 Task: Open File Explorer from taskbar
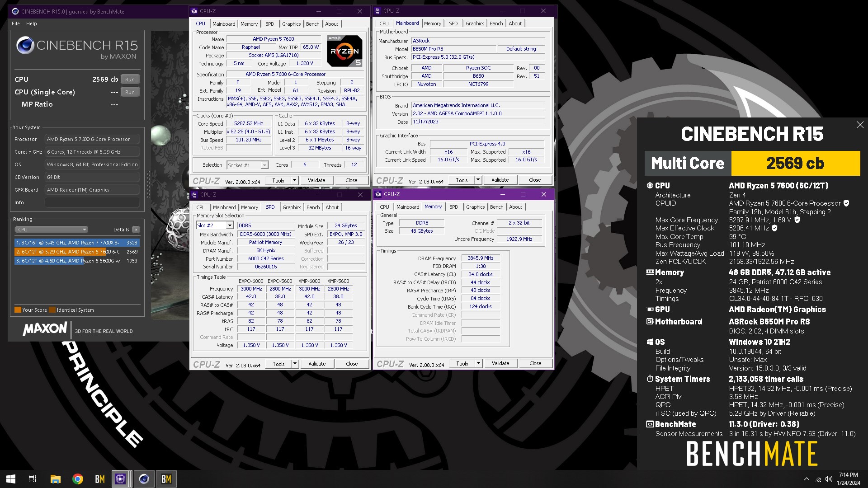(55, 479)
